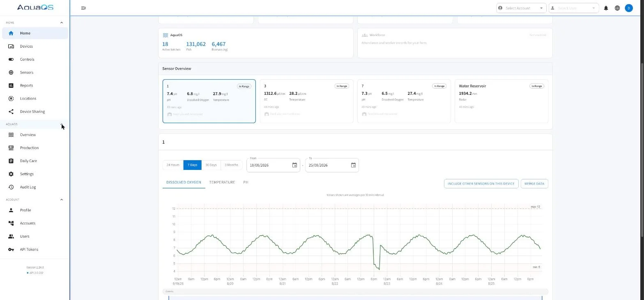Open the Select Account dropdown
The image size is (644, 300).
click(x=522, y=8)
